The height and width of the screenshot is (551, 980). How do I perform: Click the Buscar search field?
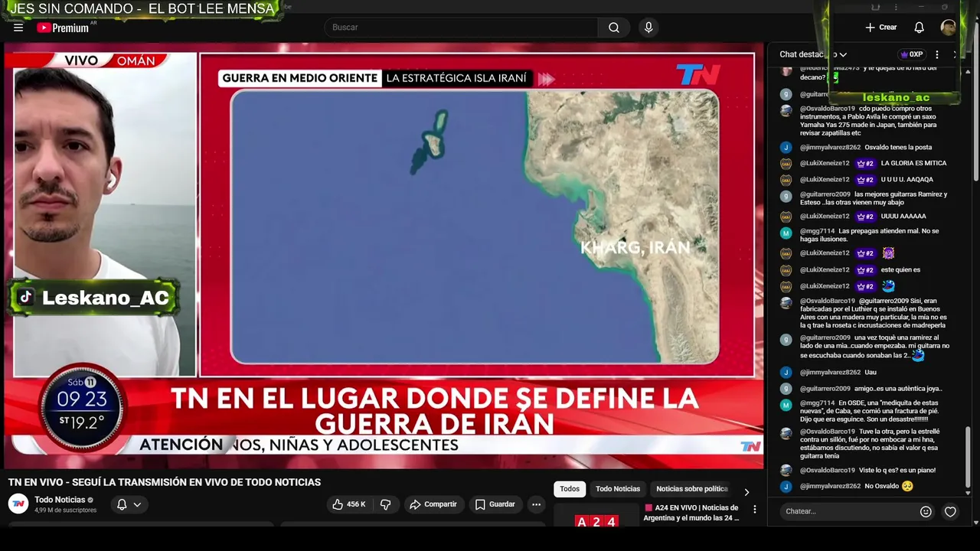click(x=462, y=28)
